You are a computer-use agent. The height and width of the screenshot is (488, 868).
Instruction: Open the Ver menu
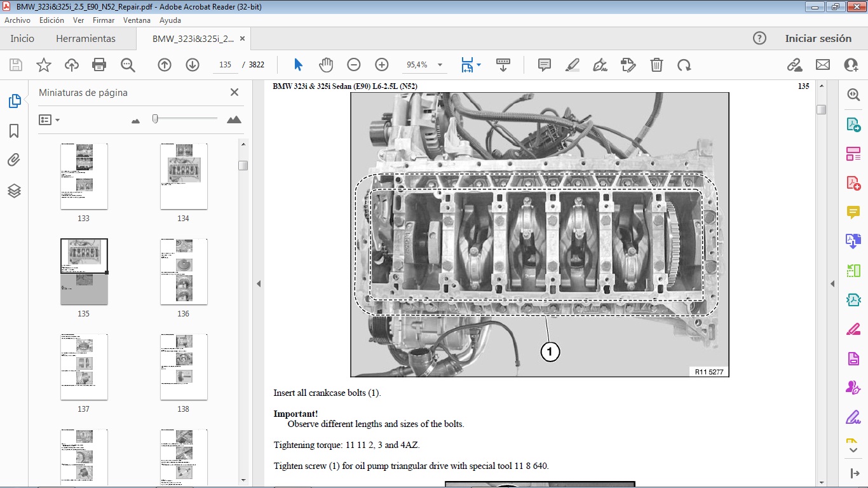click(x=78, y=20)
